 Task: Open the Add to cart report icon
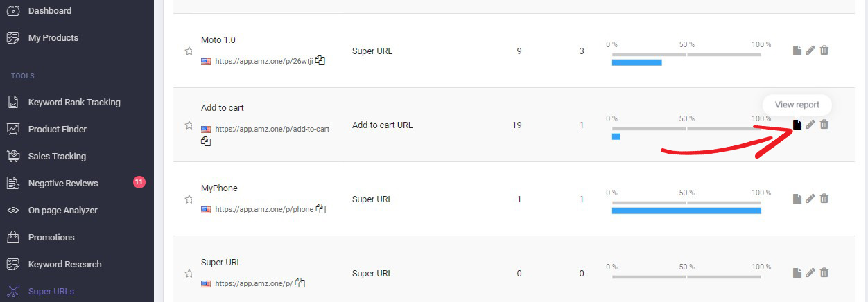[797, 125]
